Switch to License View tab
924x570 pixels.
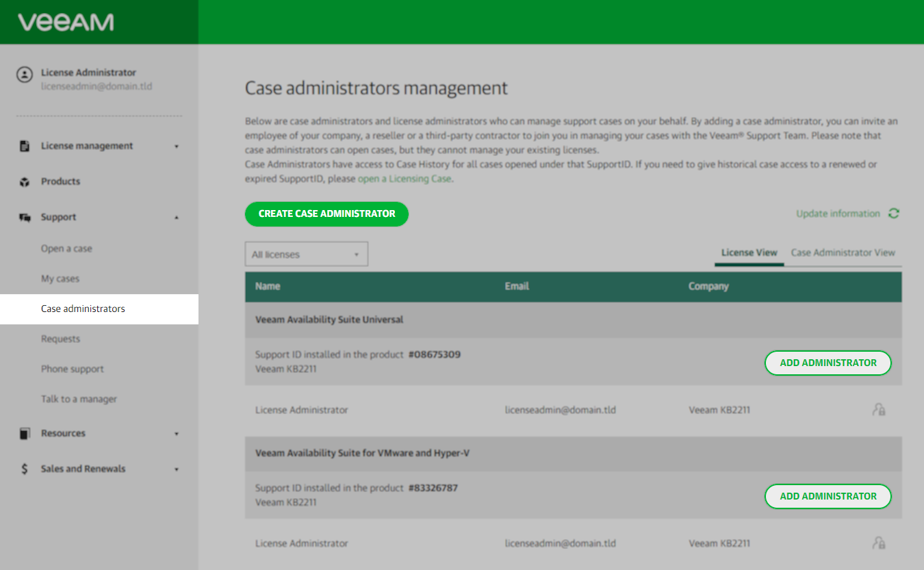pyautogui.click(x=749, y=252)
